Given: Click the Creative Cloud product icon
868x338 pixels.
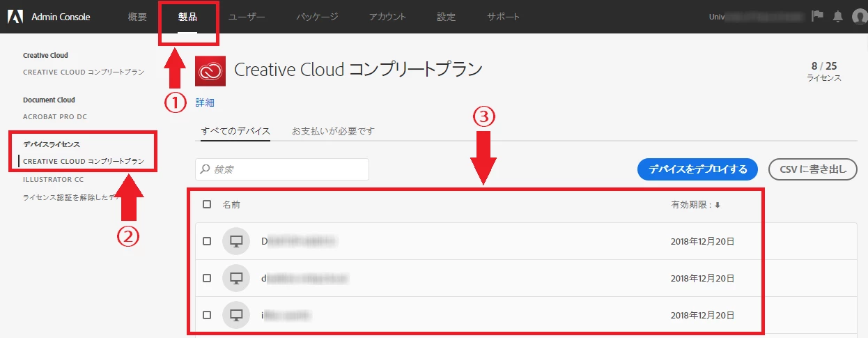Looking at the screenshot, I should [210, 70].
